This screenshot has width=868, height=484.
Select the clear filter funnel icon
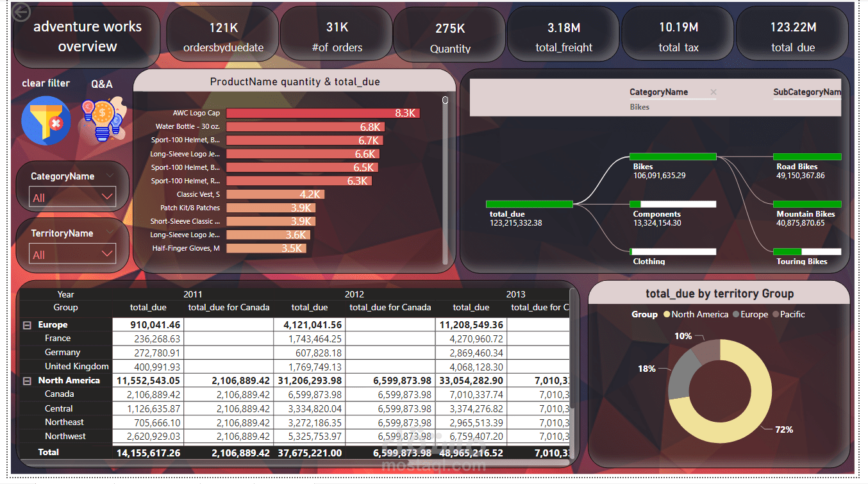click(x=46, y=119)
